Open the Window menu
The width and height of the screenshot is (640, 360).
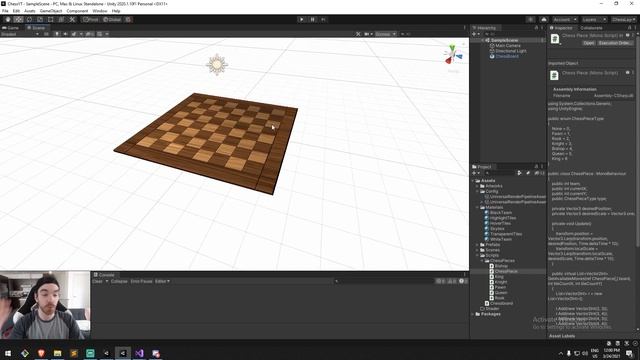point(100,11)
